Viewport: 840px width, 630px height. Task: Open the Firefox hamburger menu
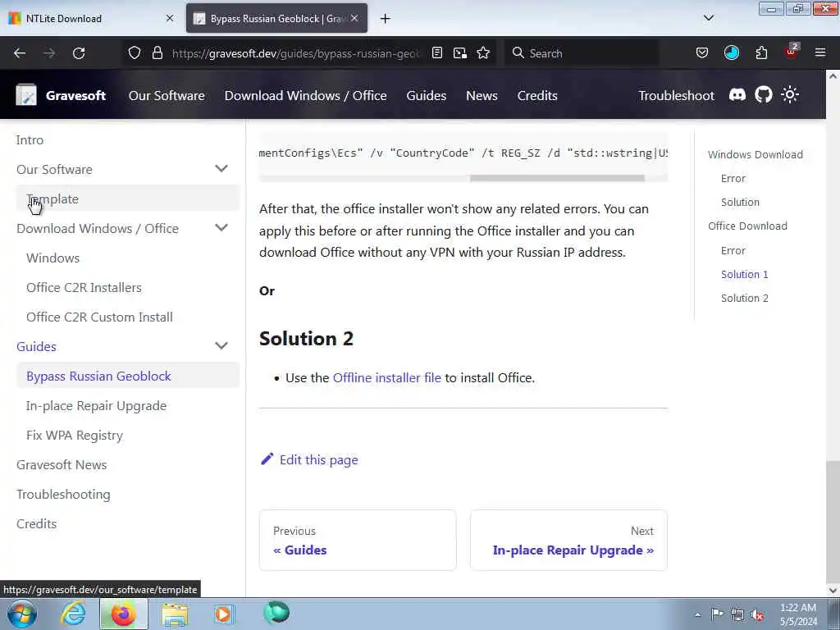click(x=820, y=52)
